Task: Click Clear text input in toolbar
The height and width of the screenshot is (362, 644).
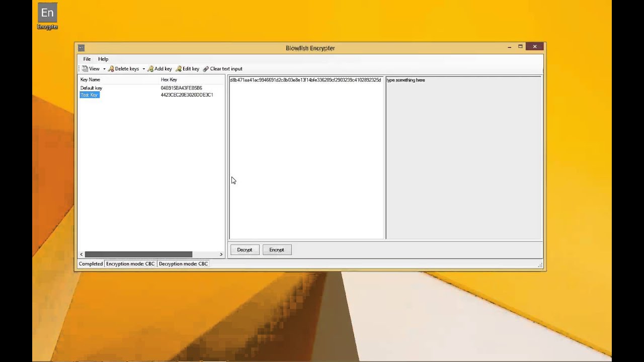Action: coord(222,69)
